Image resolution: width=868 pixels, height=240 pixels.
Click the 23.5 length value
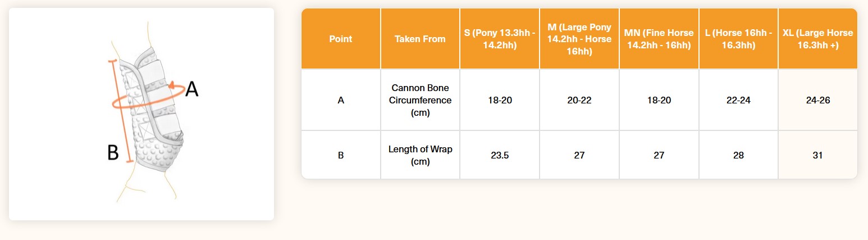click(500, 155)
